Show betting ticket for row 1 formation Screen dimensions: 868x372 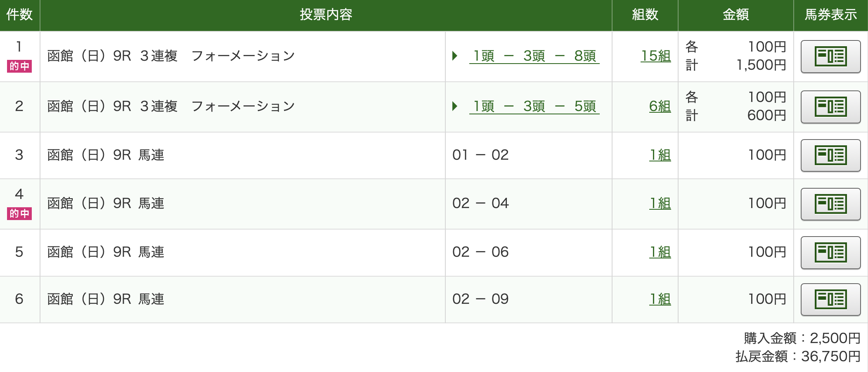830,57
